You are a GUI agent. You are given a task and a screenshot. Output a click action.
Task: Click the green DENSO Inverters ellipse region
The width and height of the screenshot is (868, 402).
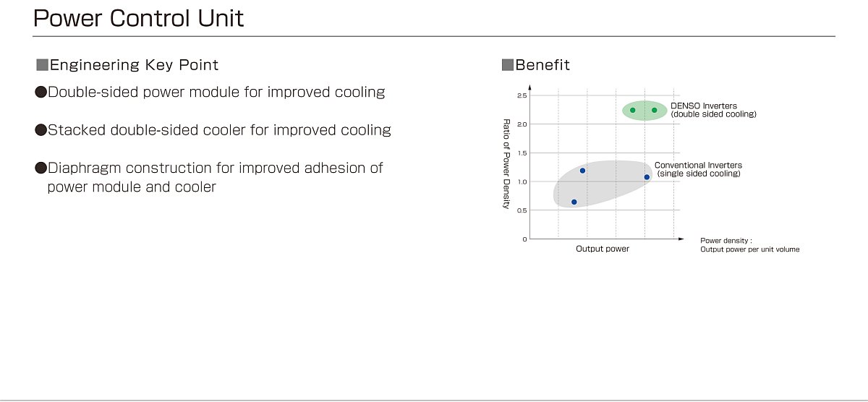644,110
